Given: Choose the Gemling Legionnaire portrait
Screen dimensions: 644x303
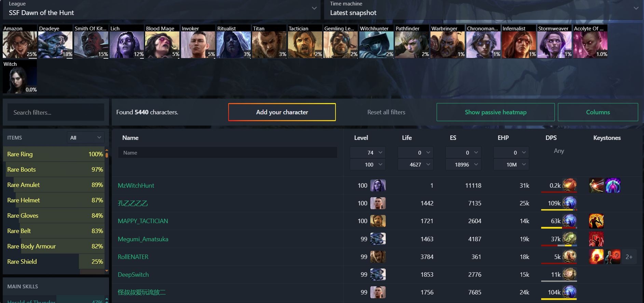Looking at the screenshot, I should click(x=341, y=42).
